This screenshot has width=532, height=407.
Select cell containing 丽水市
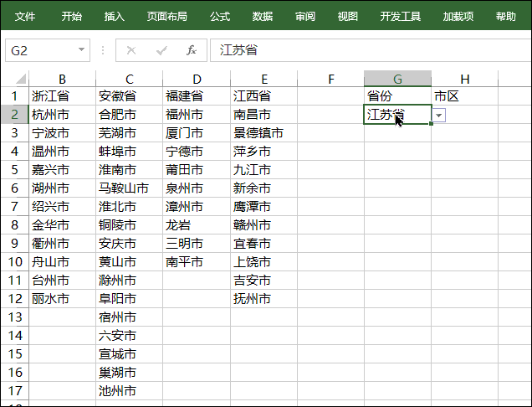[x=62, y=299]
